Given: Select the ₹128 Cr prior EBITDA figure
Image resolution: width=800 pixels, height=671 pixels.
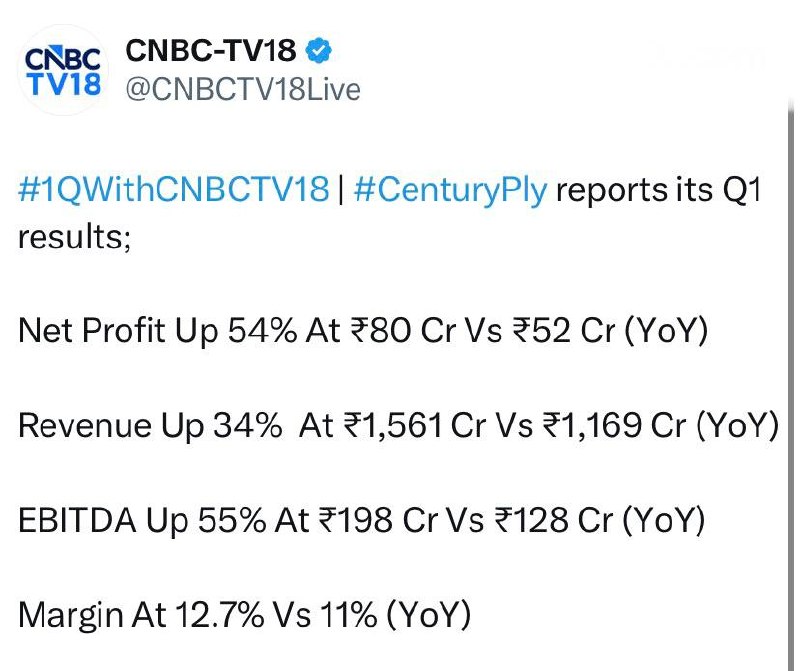Looking at the screenshot, I should [554, 520].
